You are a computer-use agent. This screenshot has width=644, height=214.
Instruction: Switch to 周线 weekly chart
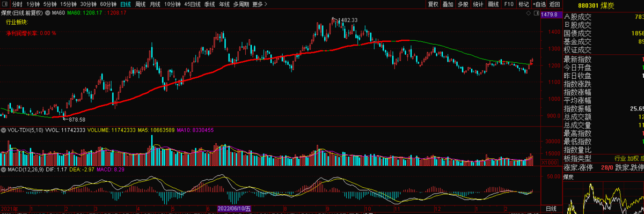pyautogui.click(x=141, y=4)
